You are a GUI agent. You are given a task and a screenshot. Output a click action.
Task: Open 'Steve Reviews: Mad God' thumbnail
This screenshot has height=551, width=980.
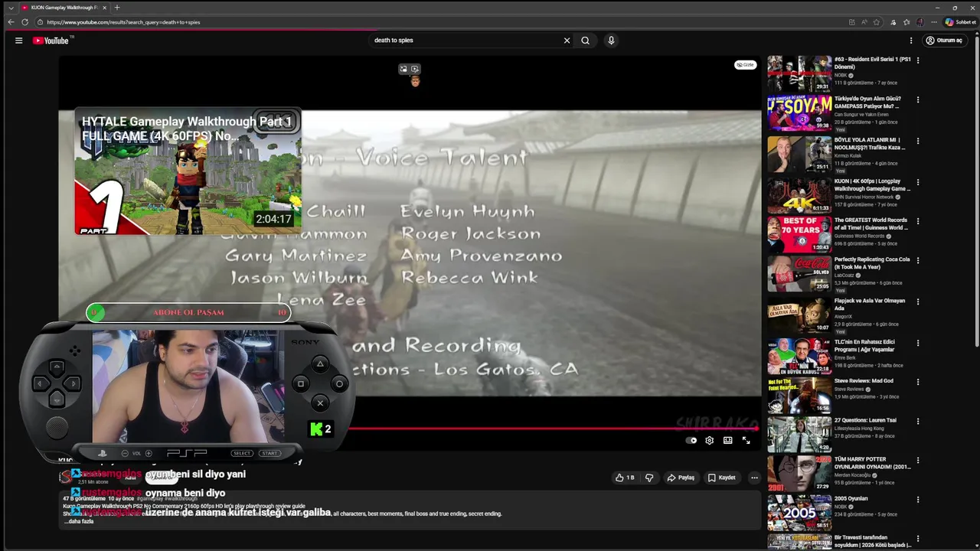(799, 395)
